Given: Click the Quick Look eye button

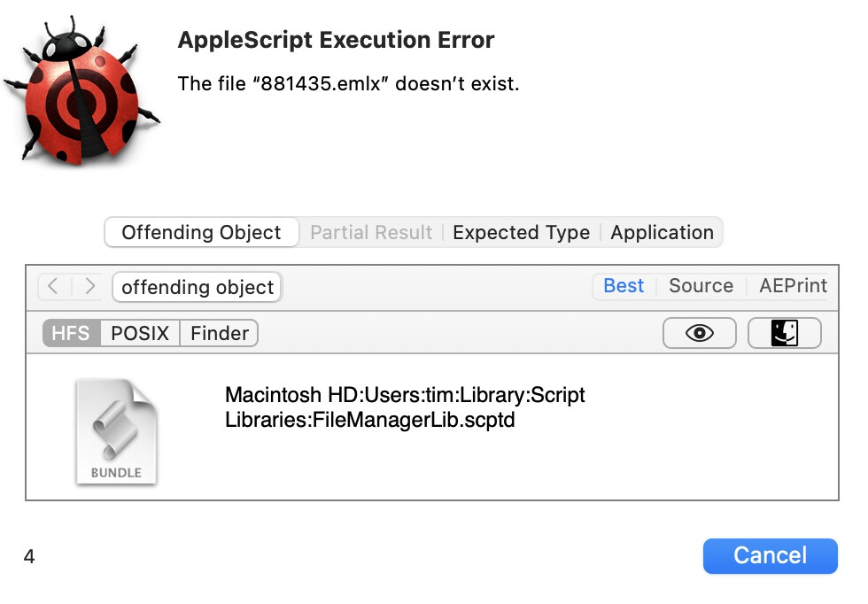Looking at the screenshot, I should (700, 333).
